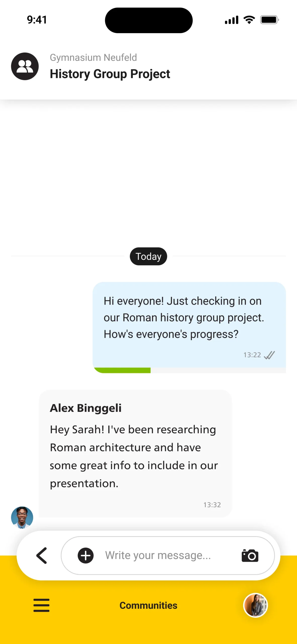Tap the 13:22 timestamp on the blue message
Screen dimensions: 297x644
point(252,355)
